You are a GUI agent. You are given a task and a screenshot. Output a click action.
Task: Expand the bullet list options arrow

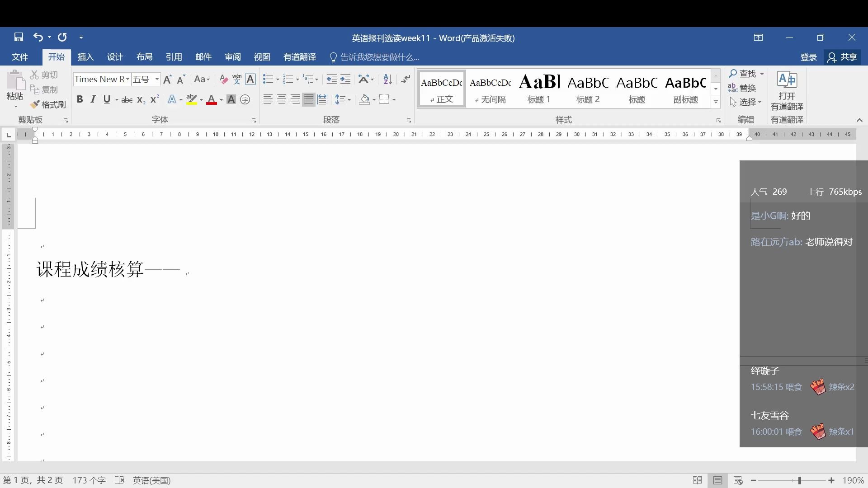pos(277,80)
